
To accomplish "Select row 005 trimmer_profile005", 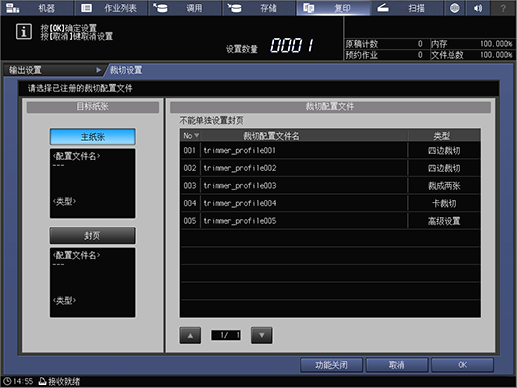I will [x=330, y=221].
